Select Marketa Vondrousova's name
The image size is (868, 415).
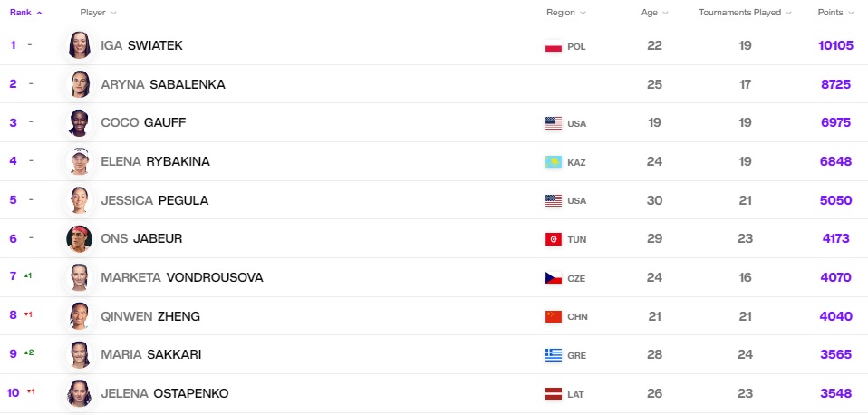tap(181, 278)
